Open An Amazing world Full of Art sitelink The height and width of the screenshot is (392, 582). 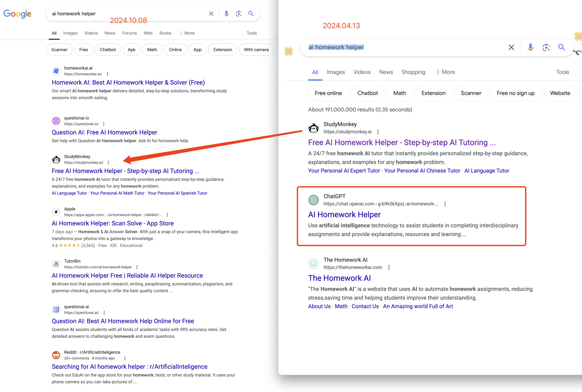tap(418, 306)
